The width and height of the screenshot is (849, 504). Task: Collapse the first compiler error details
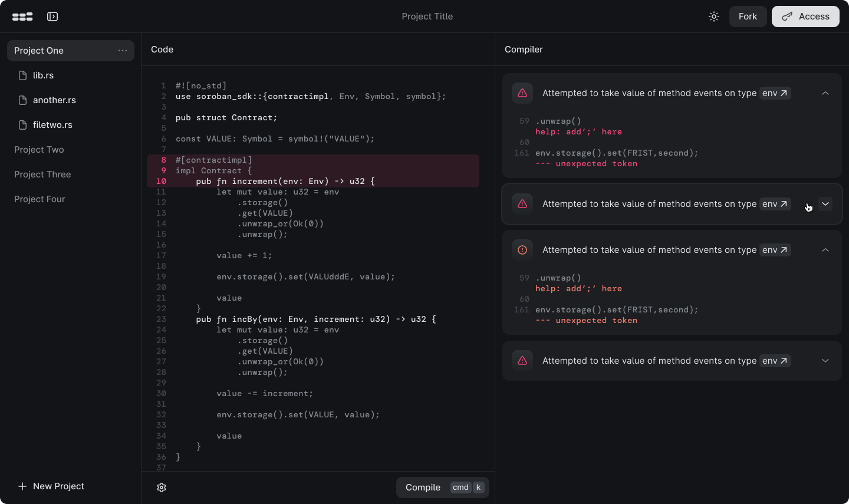point(825,93)
